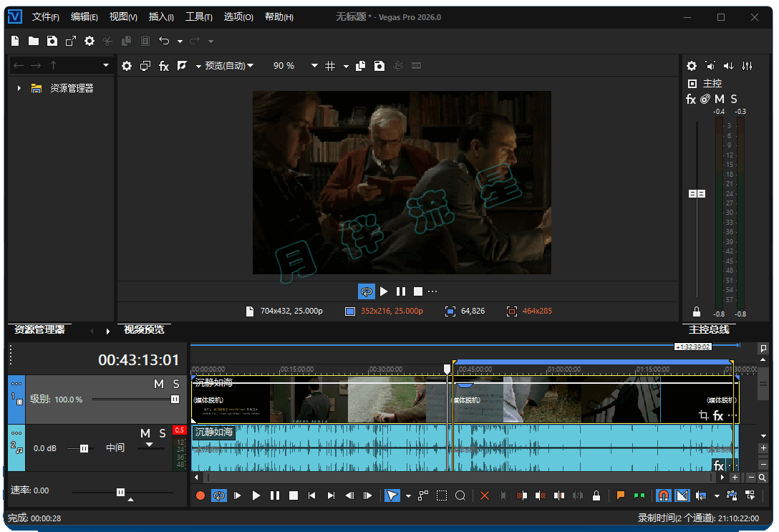
Task: Open project properties gear in the top toolbar
Action: coord(89,42)
